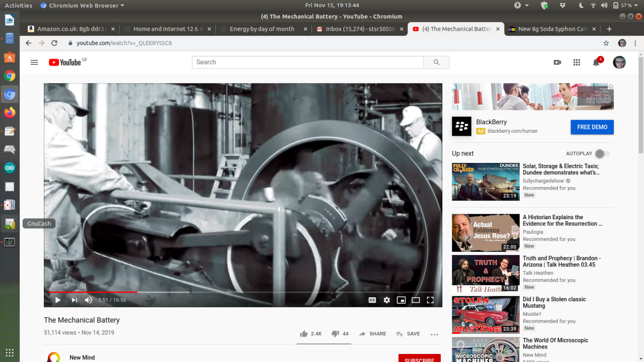644x362 pixels.
Task: Like the video with thumbs up
Action: (304, 334)
